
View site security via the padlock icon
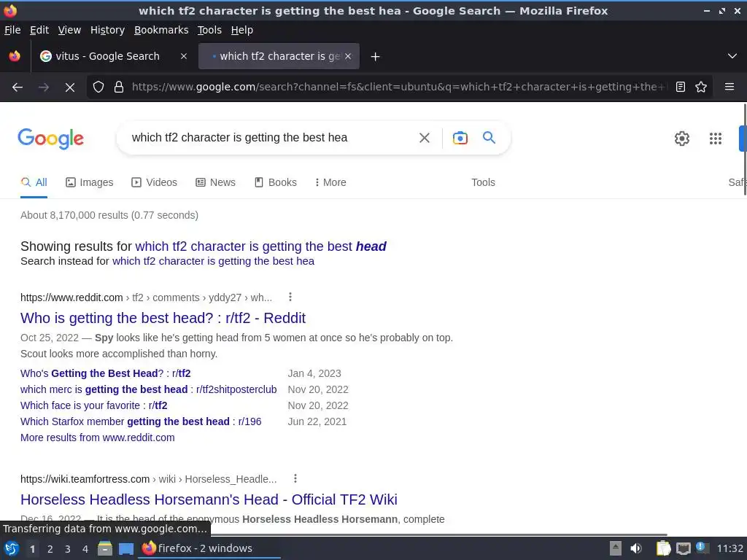[119, 87]
